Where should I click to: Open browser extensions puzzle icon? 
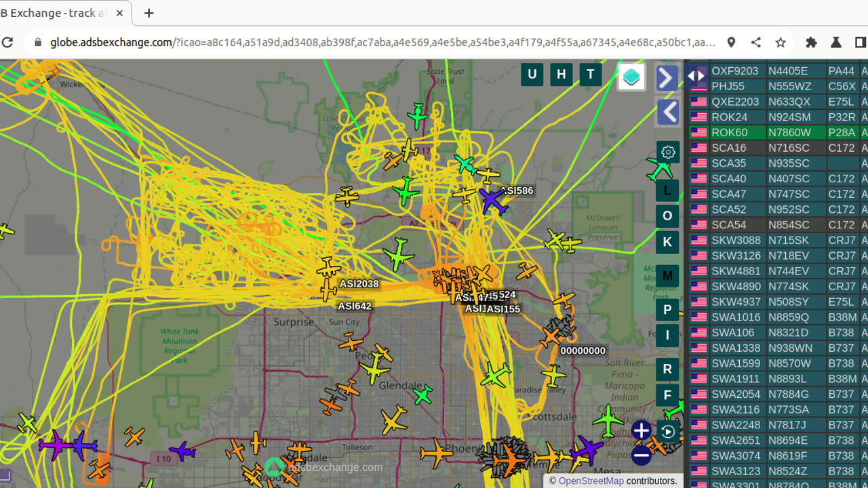pos(811,42)
